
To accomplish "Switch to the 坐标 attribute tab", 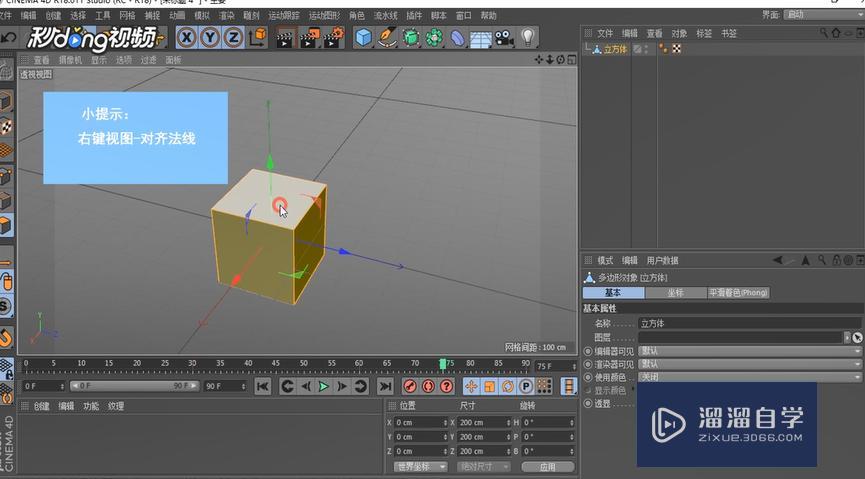I will click(676, 292).
